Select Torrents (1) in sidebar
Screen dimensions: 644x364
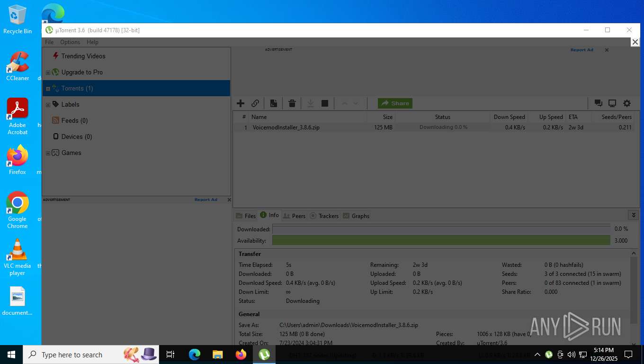pyautogui.click(x=77, y=88)
